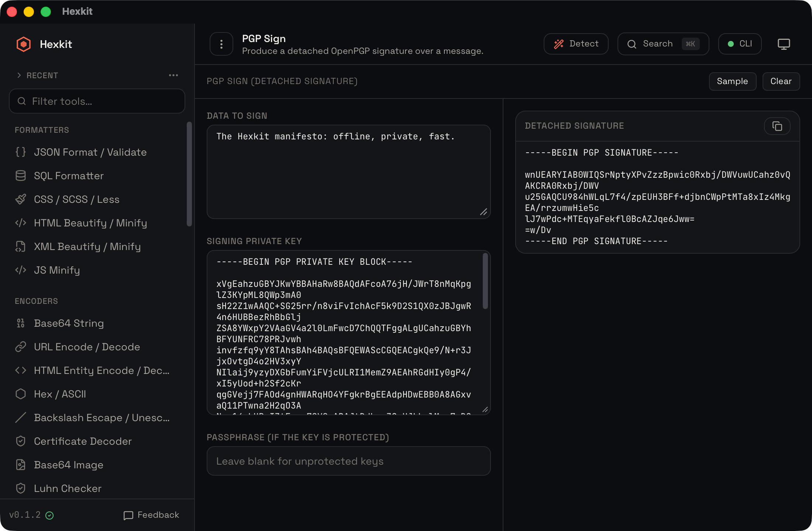
Task: Click the BEGIN PGP SIGNATURE line
Action: click(602, 153)
